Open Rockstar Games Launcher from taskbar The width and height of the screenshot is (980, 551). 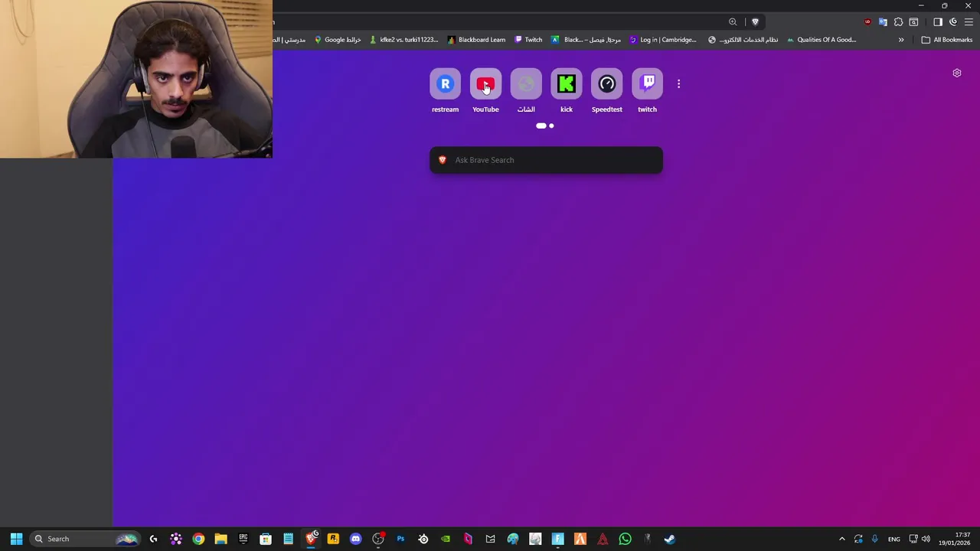click(x=333, y=539)
